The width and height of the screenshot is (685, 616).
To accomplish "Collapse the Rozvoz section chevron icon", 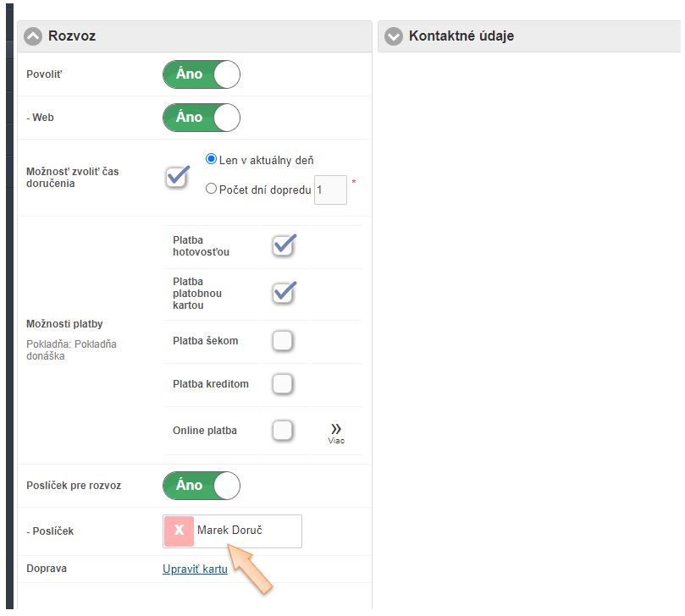I will tap(33, 36).
